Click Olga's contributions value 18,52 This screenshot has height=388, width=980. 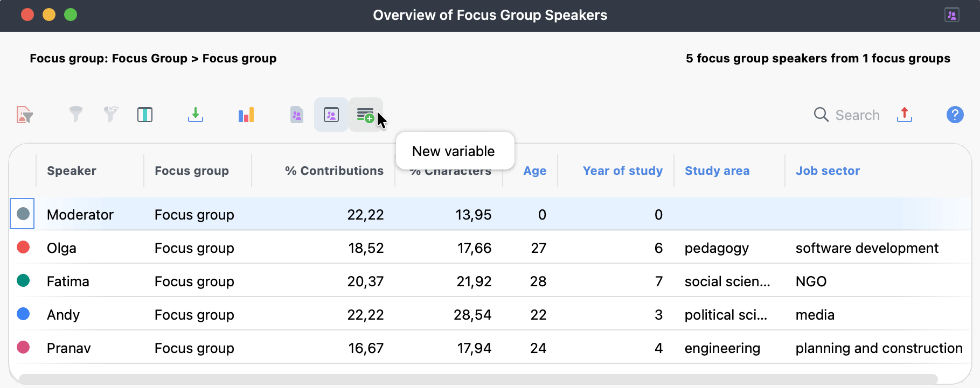(366, 248)
